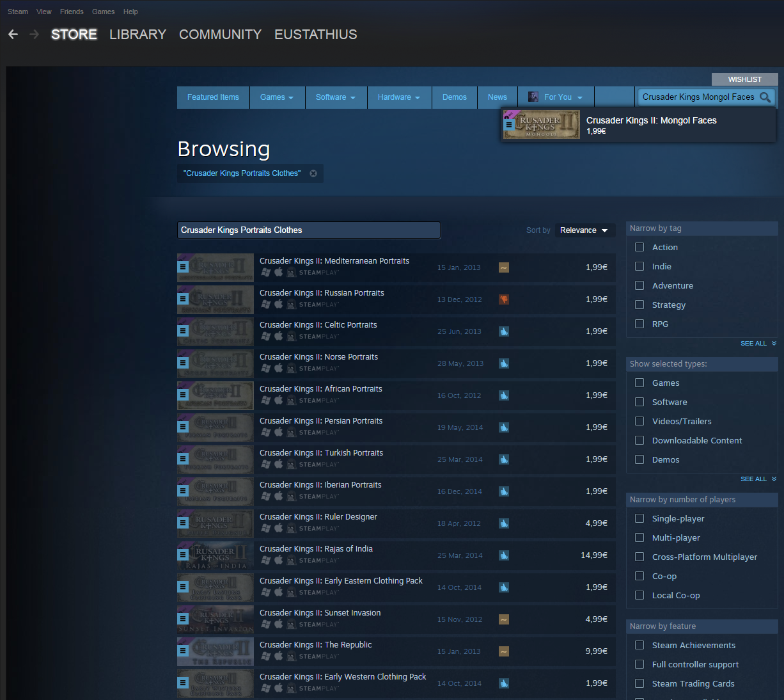Open Crusader Kings II: Norse Portraits link
The image size is (784, 700).
318,357
